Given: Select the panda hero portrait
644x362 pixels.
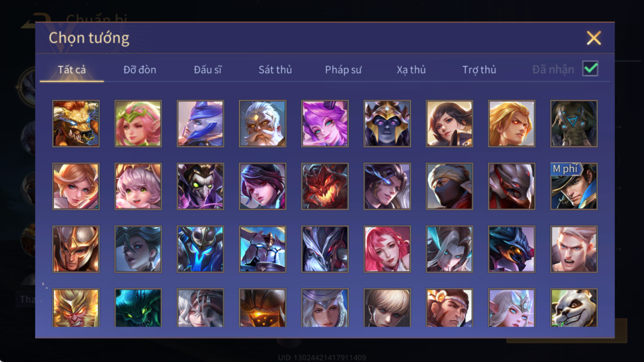Looking at the screenshot, I should 574,308.
